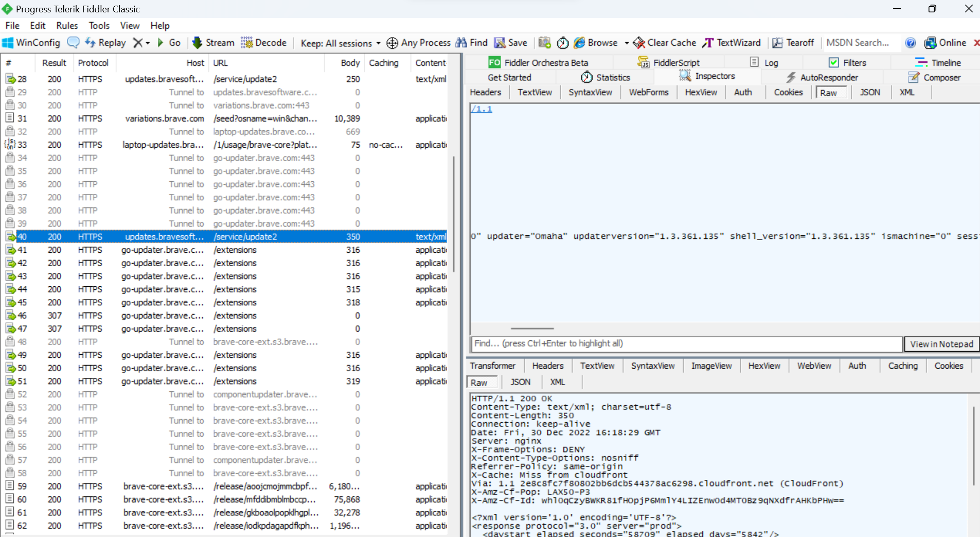980x537 pixels.
Task: Expand the Browse dropdown arrow
Action: pyautogui.click(x=626, y=43)
